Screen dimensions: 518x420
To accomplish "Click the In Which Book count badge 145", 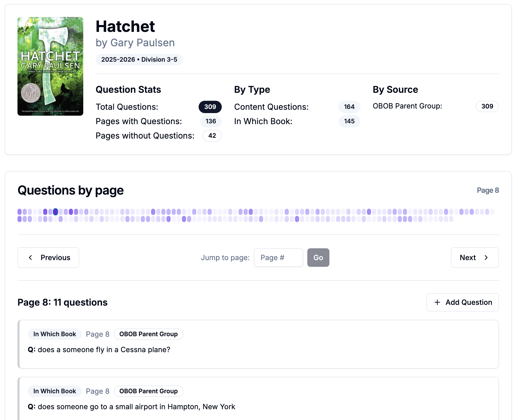I will coord(349,121).
